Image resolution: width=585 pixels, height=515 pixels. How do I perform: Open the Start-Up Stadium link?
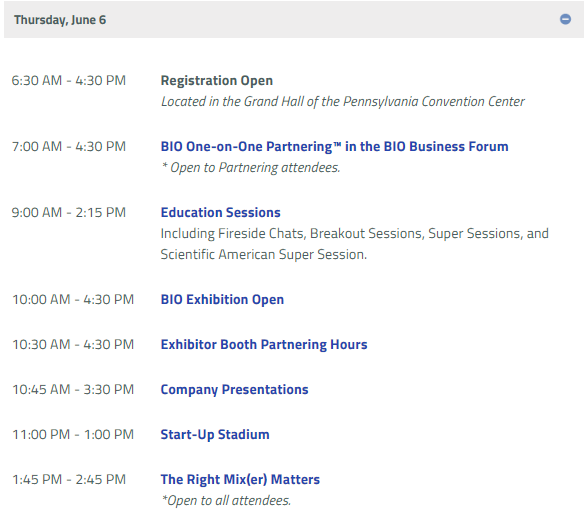215,434
